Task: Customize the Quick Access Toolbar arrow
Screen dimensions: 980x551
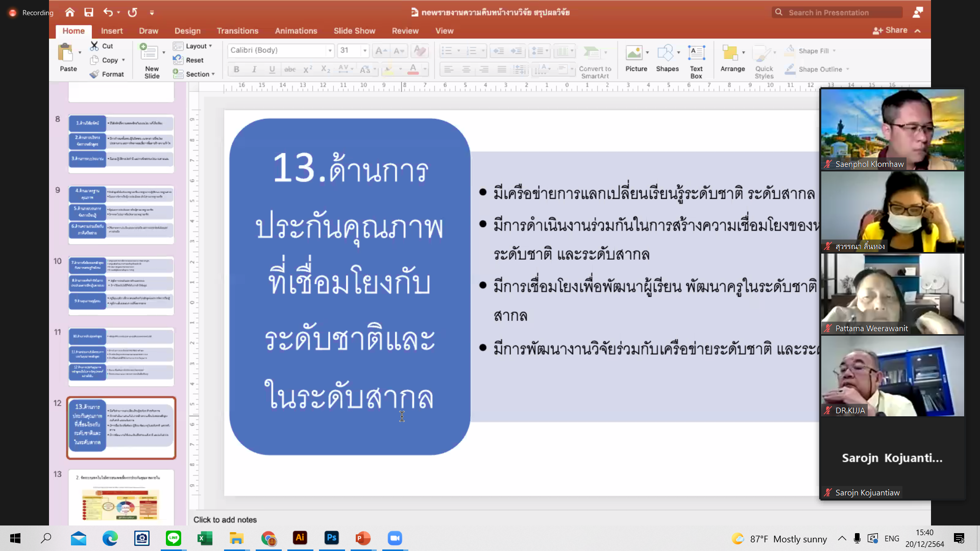Action: coord(152,12)
